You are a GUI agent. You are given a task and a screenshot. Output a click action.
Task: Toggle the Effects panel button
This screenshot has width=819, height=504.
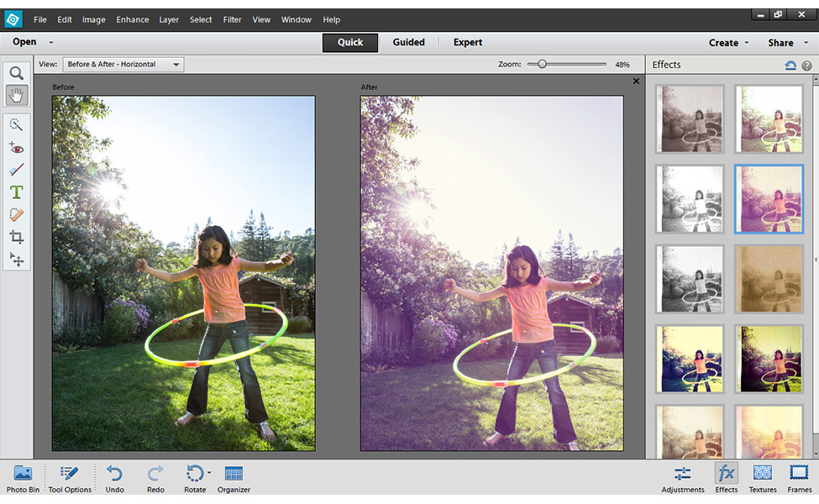pyautogui.click(x=726, y=478)
